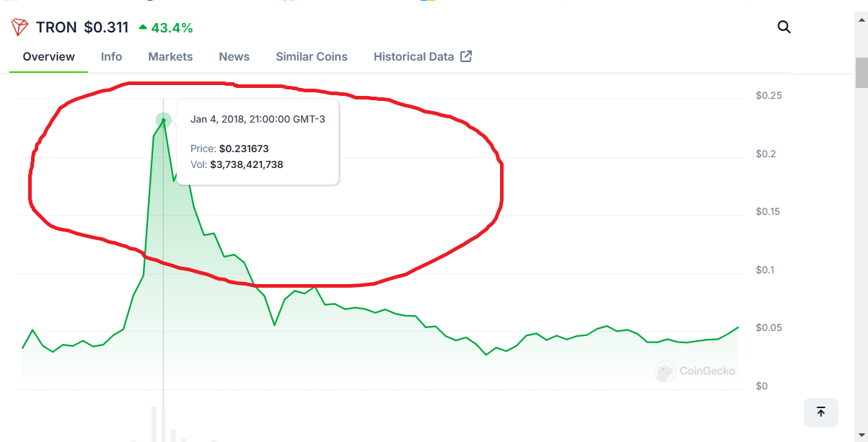Click the $0.311 current price text
Image resolution: width=868 pixels, height=442 pixels.
pos(106,27)
